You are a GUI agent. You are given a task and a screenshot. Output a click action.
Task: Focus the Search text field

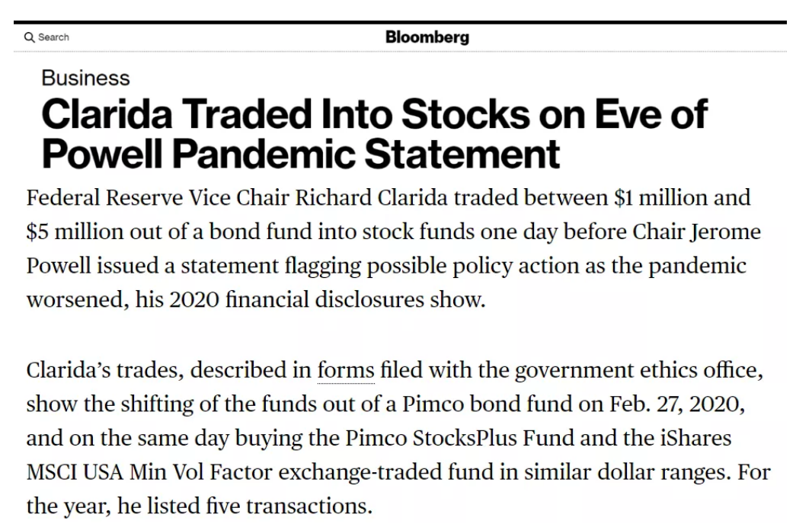point(54,37)
